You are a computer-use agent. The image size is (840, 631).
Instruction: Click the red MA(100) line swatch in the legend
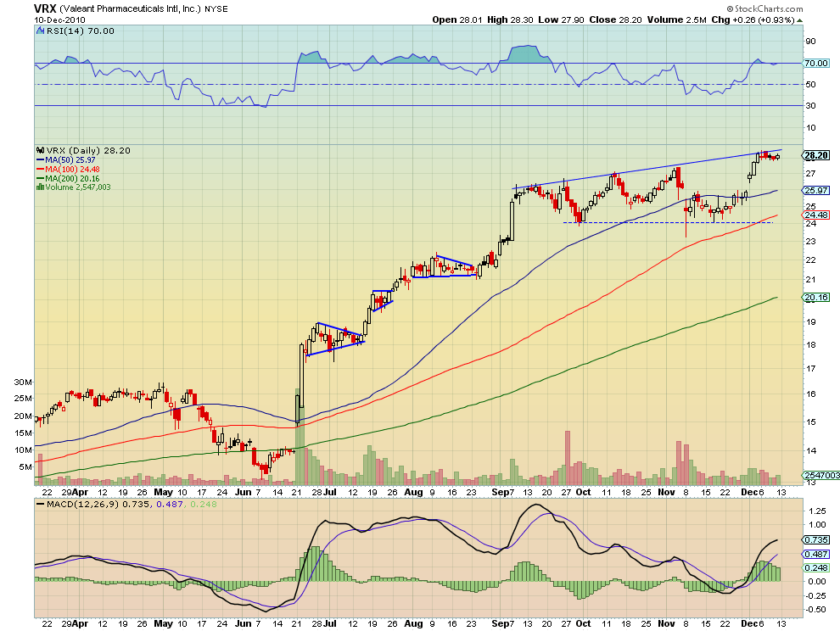click(40, 170)
